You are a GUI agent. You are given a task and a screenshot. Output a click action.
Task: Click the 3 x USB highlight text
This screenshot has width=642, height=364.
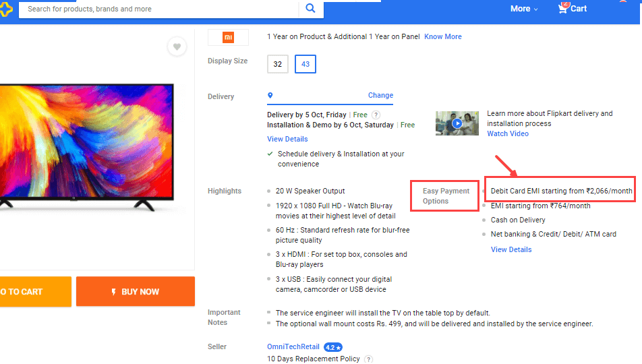pyautogui.click(x=334, y=284)
